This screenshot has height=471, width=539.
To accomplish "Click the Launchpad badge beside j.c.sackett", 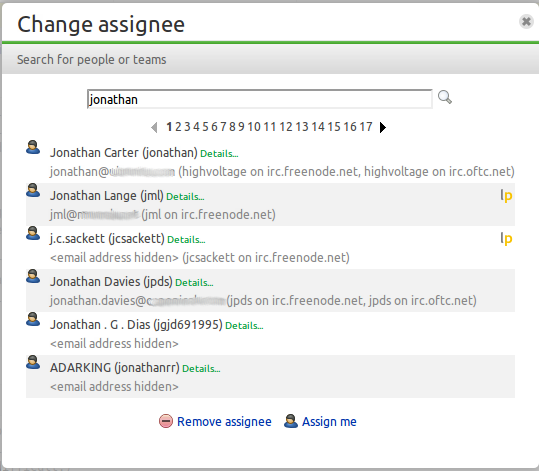I will (506, 238).
